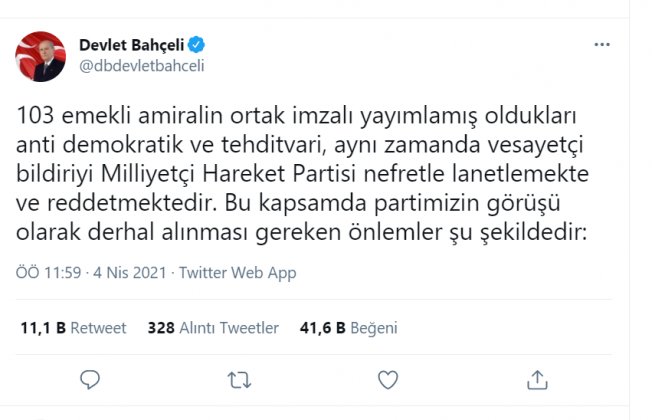Open the share upload icon

tap(537, 380)
